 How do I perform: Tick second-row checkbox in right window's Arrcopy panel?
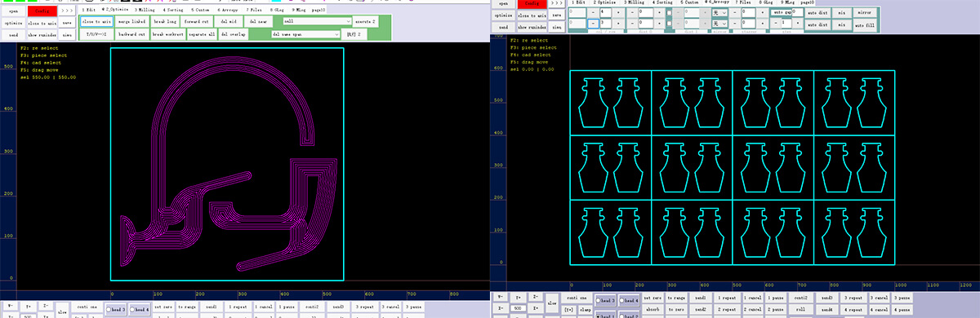[669, 24]
